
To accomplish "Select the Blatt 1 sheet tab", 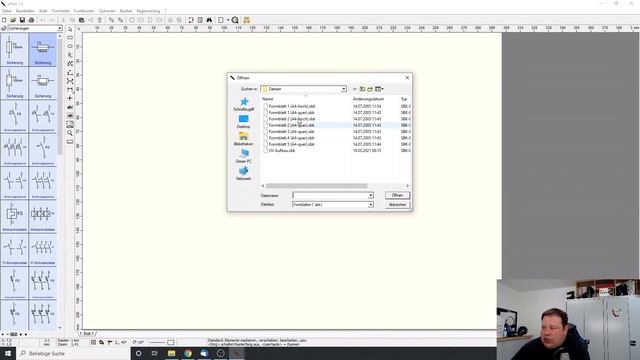I will point(88,333).
